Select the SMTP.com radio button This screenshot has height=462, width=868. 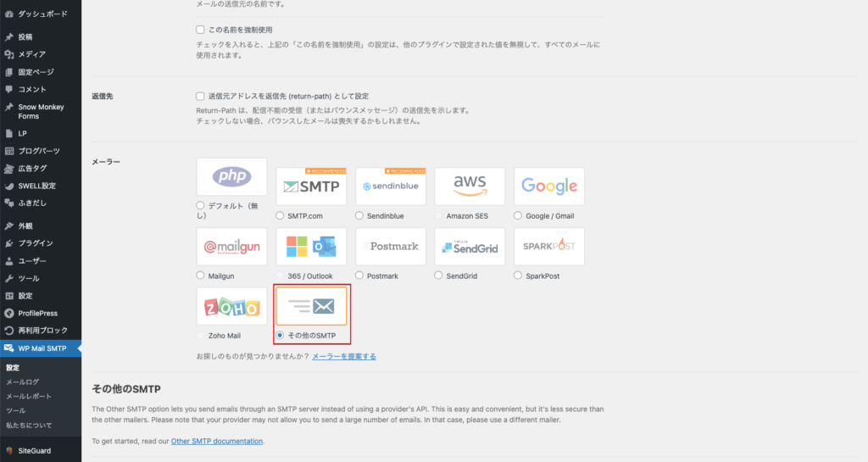280,216
